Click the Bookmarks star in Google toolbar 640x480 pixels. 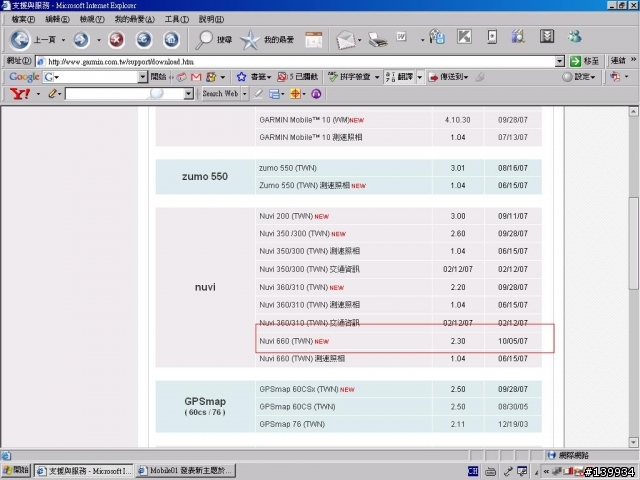pos(241,77)
